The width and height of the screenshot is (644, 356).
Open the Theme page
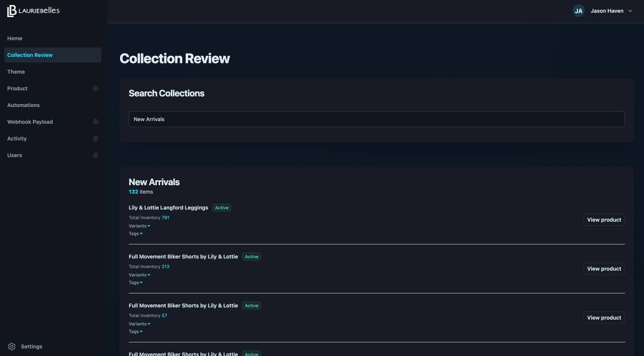[16, 72]
